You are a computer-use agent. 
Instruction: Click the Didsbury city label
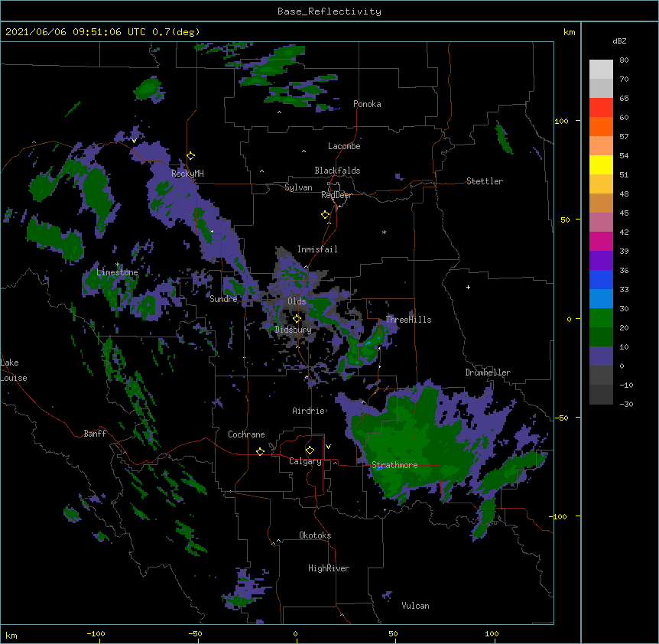(293, 330)
